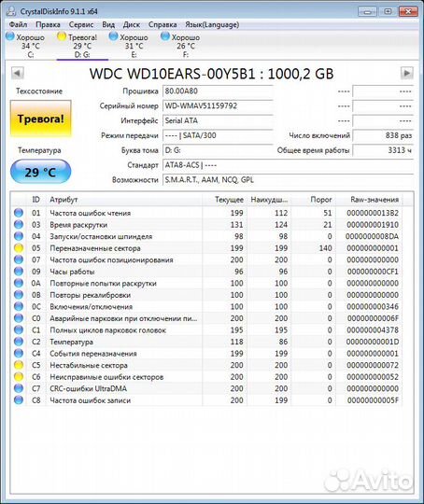Click the transfer mode field SATA/300
The width and height of the screenshot is (424, 504).
pos(218,135)
